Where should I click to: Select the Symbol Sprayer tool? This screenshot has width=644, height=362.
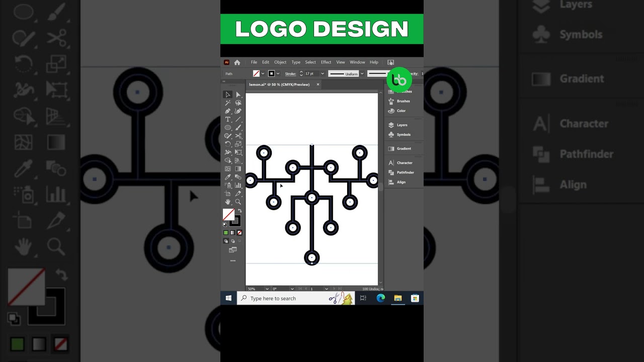click(x=227, y=185)
